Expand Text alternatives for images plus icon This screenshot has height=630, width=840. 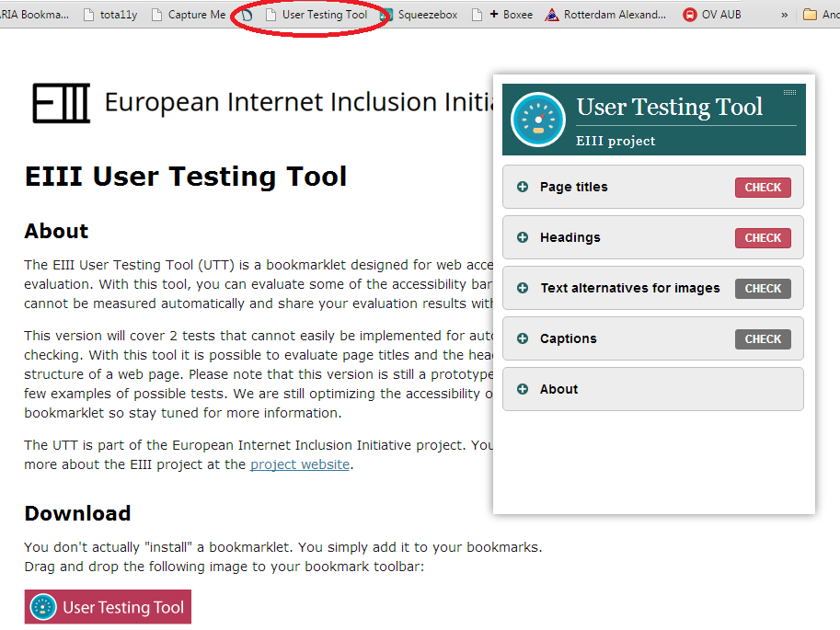[x=523, y=288]
